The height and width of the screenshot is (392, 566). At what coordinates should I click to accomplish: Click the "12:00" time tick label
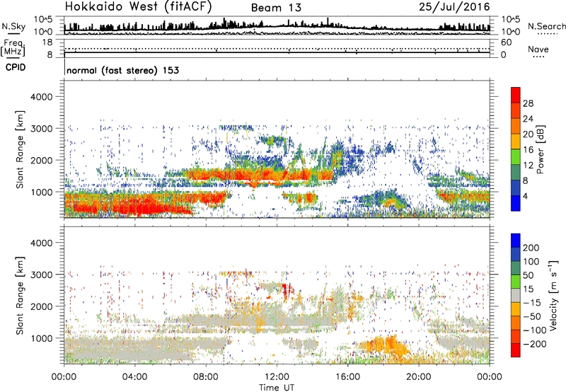point(277,377)
